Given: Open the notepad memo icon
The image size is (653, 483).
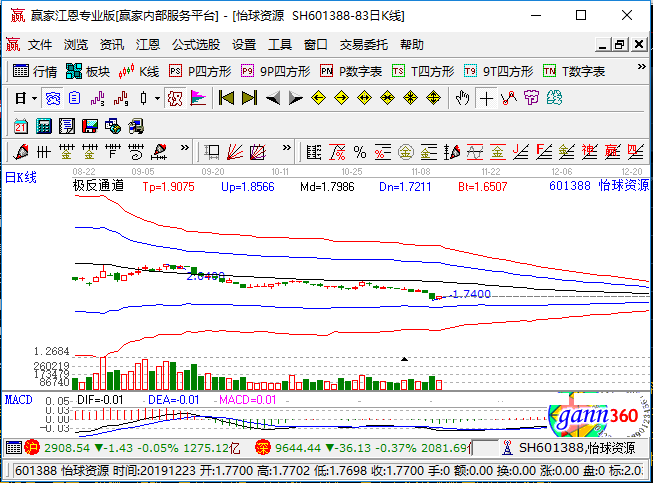Looking at the screenshot, I should pyautogui.click(x=67, y=126).
